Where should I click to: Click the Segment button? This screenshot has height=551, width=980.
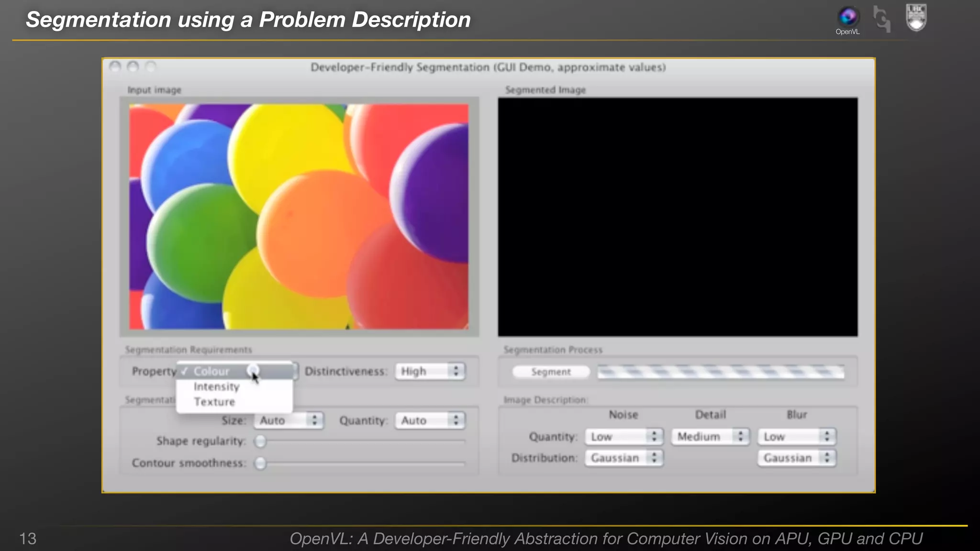point(551,372)
